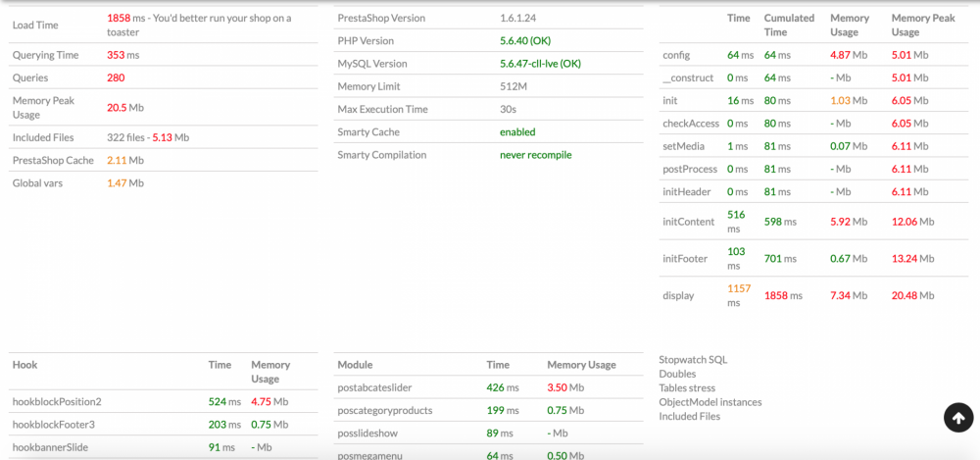This screenshot has height=460, width=980.
Task: Click the Smarty Cache enabled value
Action: coord(517,131)
